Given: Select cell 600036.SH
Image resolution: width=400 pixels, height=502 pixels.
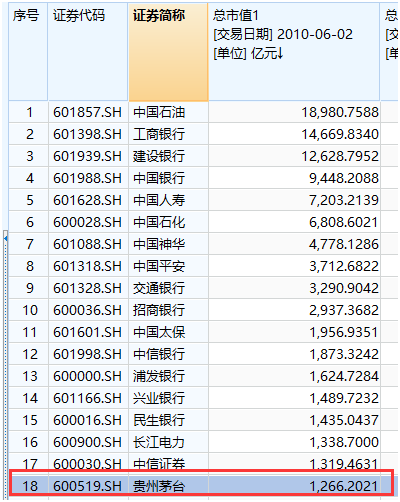Looking at the screenshot, I should [x=88, y=310].
